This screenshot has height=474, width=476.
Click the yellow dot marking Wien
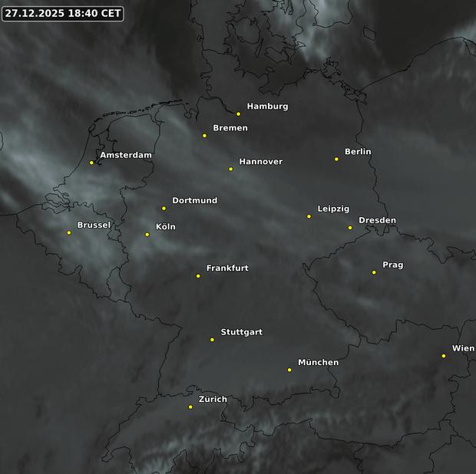(444, 356)
